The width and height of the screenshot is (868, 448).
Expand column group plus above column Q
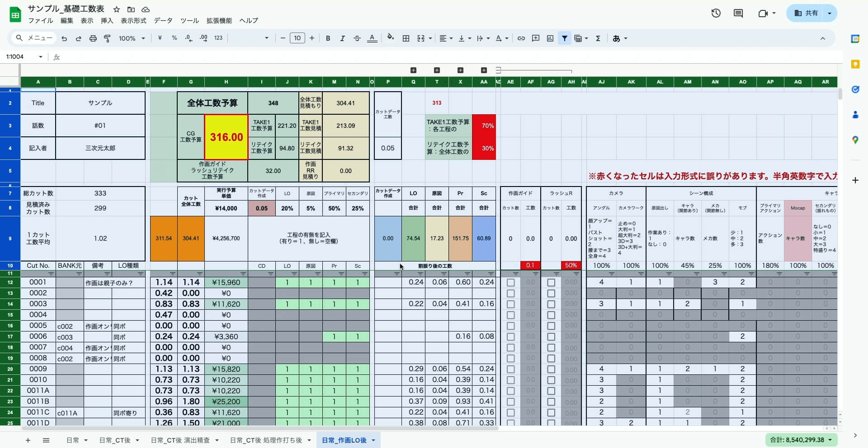click(x=413, y=70)
